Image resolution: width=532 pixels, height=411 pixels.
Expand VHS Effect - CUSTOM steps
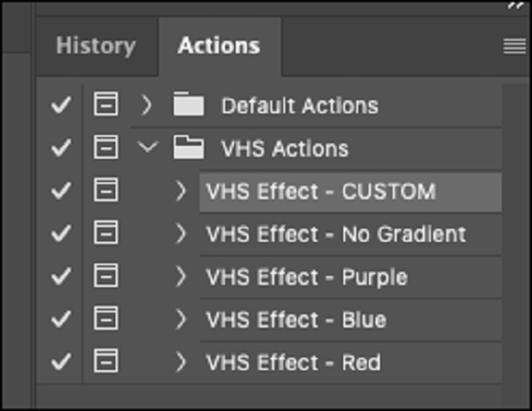[180, 192]
